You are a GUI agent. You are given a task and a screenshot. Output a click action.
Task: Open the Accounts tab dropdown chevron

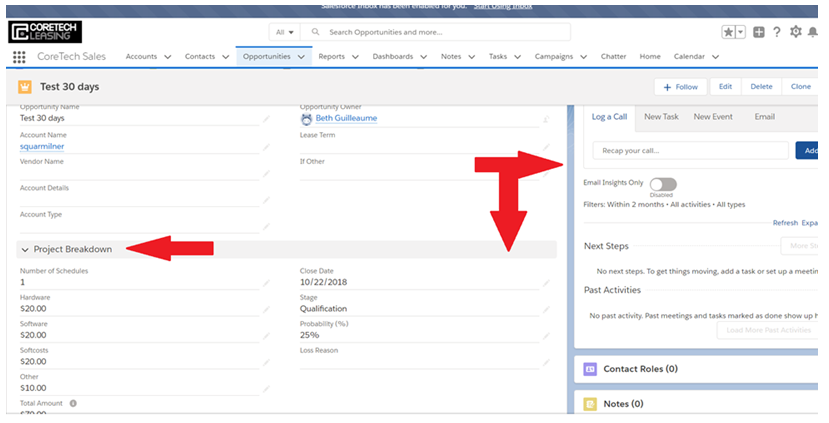168,57
